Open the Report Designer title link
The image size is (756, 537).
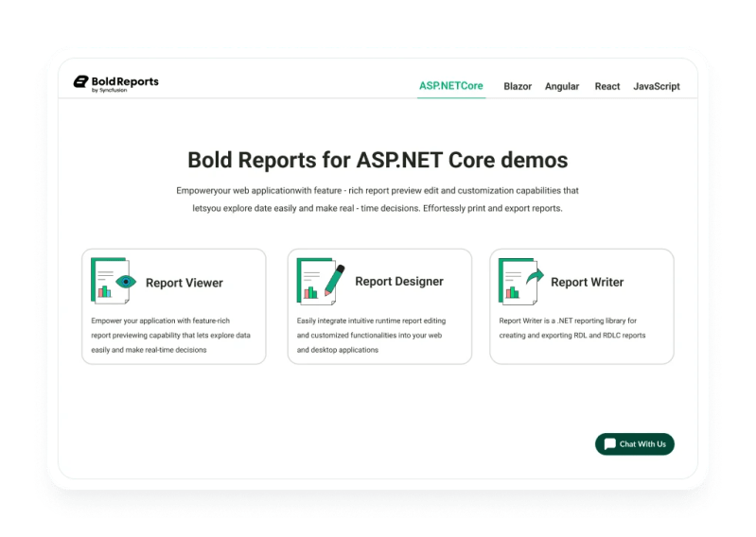[399, 281]
